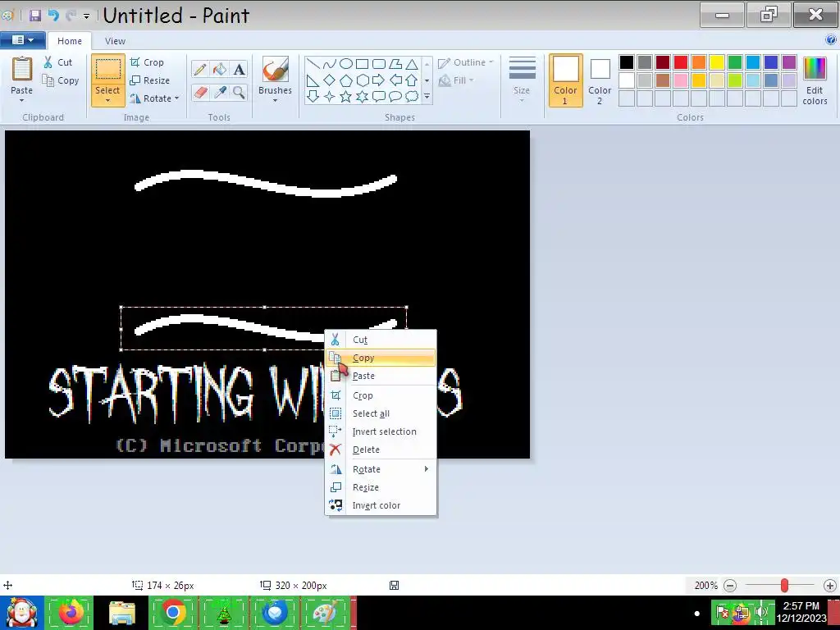Choose the Triangle shape
The width and height of the screenshot is (840, 630).
(x=412, y=64)
